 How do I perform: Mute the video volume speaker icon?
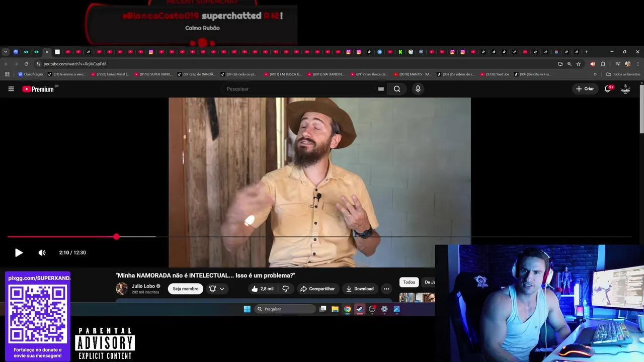[x=42, y=252]
